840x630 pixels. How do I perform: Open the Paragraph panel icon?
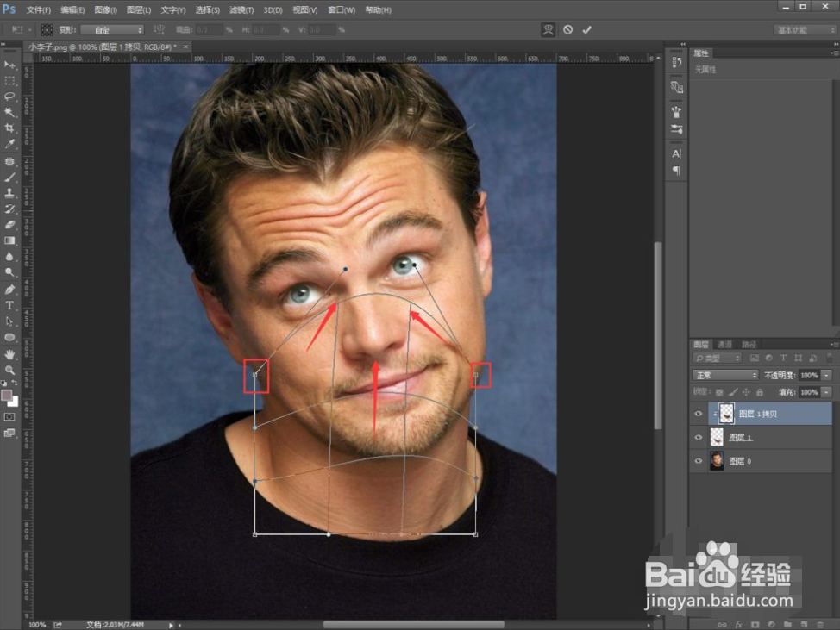(677, 171)
